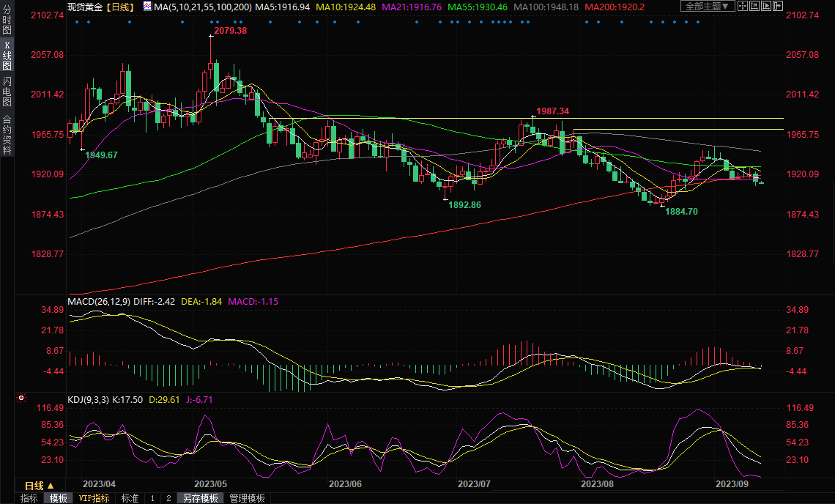
Task: Click the crosshair cursor icon in top toolbar
Action: pyautogui.click(x=743, y=7)
